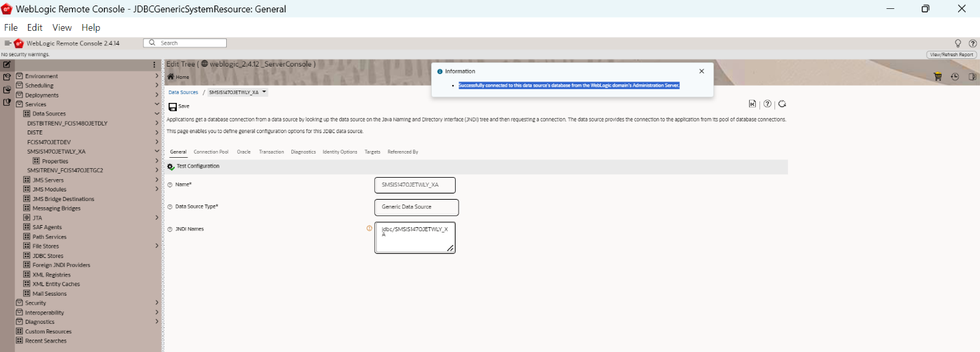The width and height of the screenshot is (980, 352).
Task: Open the history clock icon
Action: [x=955, y=77]
